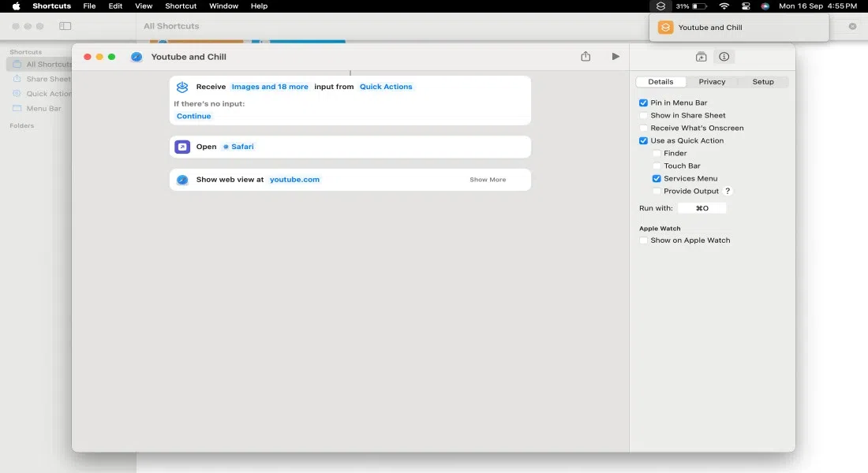Screen dimensions: 868x473
Task: Click the share icon in shortcut toolbar
Action: [x=586, y=57]
